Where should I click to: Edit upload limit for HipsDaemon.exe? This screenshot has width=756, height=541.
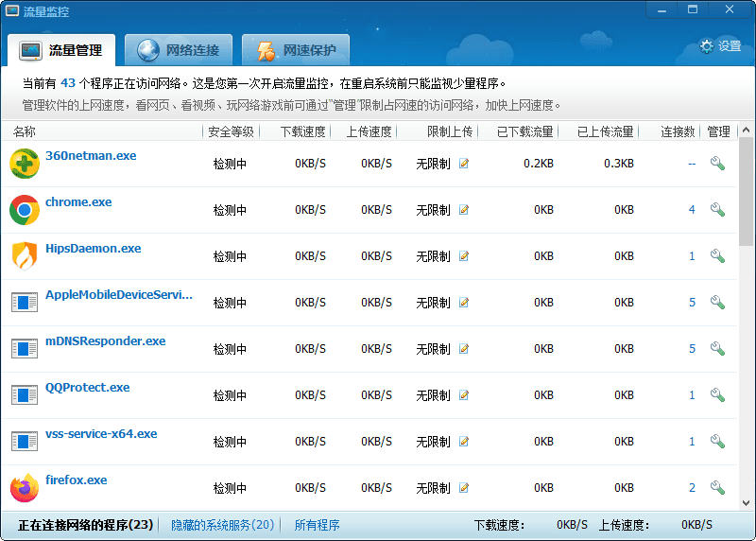464,256
